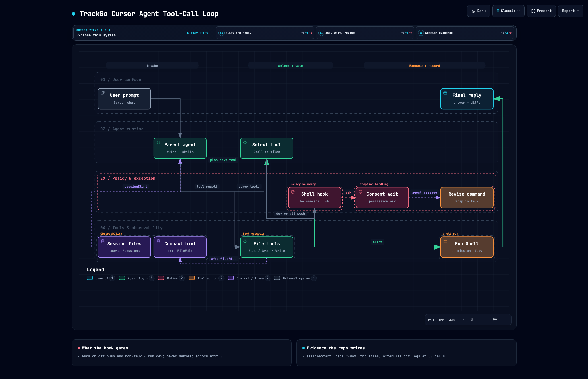Click the Shell hook node
Viewport: 588px width, 379px height.
click(314, 198)
